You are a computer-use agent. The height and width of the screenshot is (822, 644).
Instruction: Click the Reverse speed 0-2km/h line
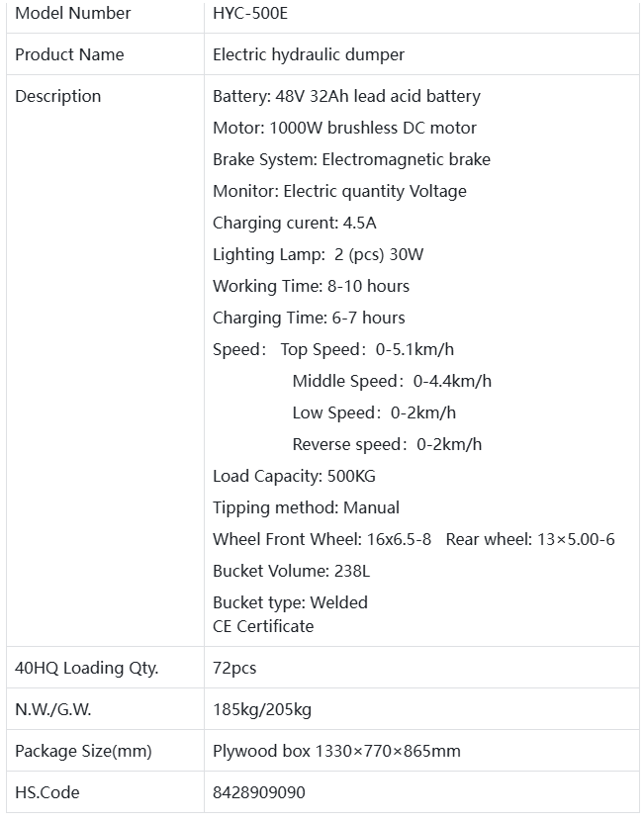(387, 444)
